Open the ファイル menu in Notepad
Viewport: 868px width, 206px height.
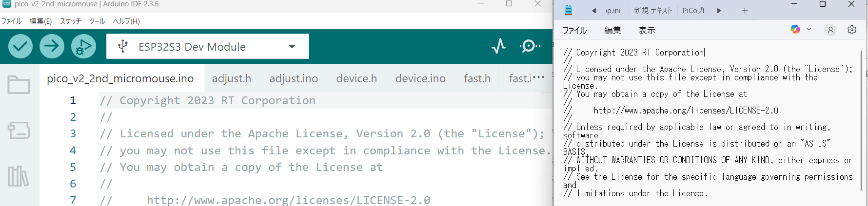click(575, 30)
